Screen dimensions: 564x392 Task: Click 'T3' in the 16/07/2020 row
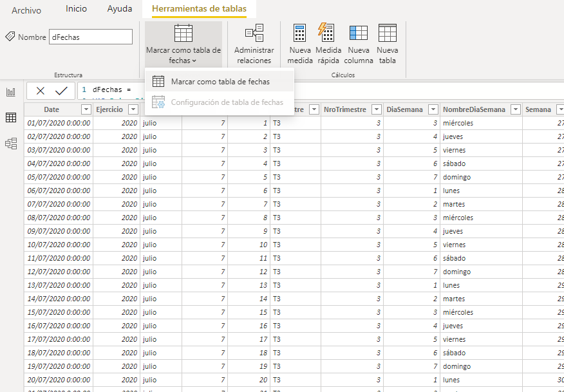277,326
